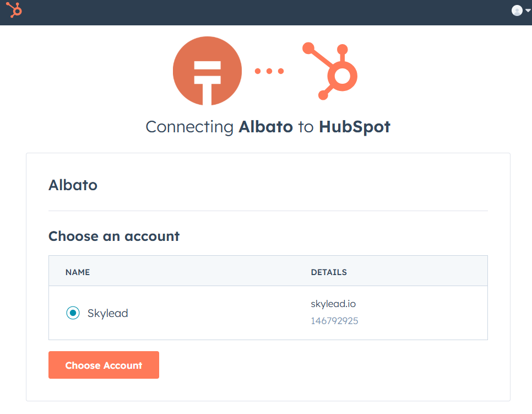Screen dimensions: 532x414
Task: Click the word Connecting in the page heading
Action: pyautogui.click(x=189, y=127)
